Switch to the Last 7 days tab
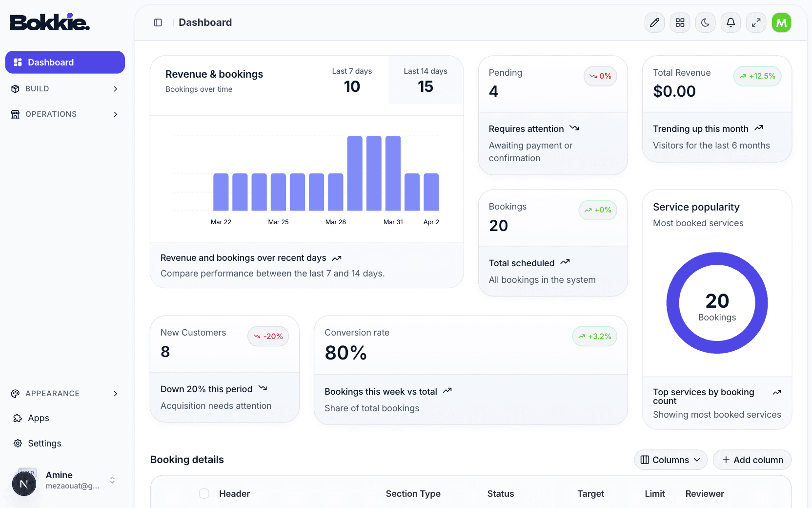This screenshot has width=812, height=508. point(352,81)
